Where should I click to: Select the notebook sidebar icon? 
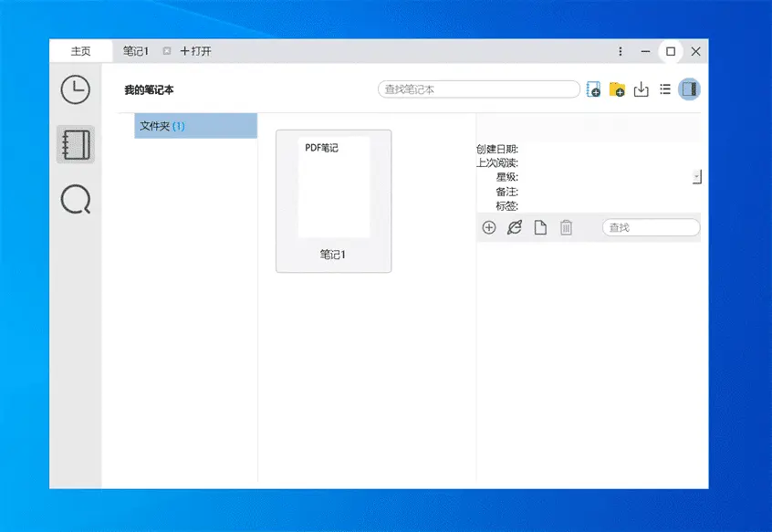click(76, 145)
